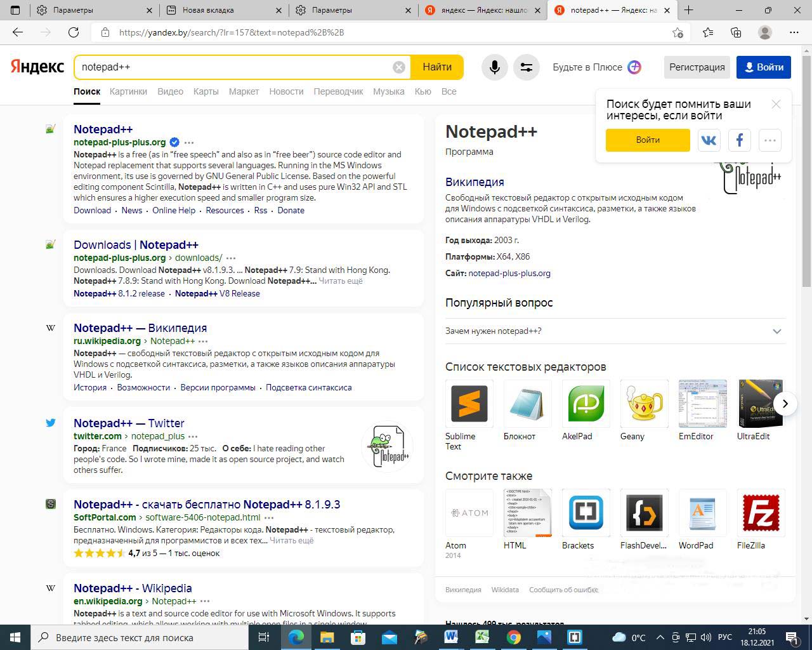Click the Facebook login icon
The width and height of the screenshot is (812, 650).
[739, 140]
